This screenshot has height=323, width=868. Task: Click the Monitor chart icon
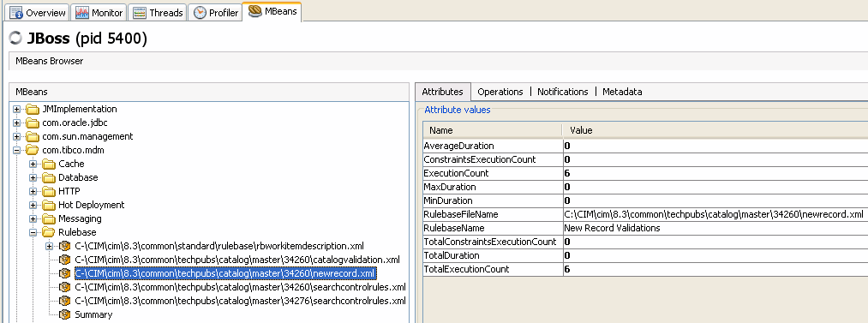click(82, 12)
